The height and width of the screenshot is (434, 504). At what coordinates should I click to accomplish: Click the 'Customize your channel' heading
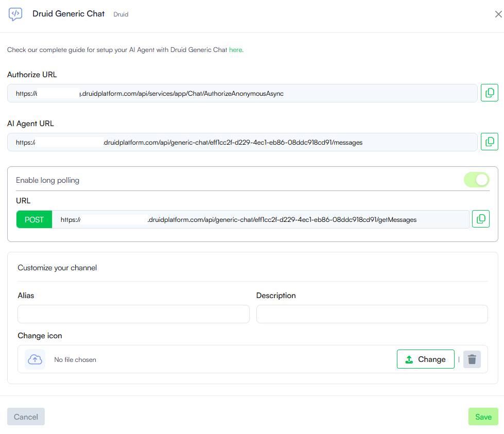(x=57, y=268)
